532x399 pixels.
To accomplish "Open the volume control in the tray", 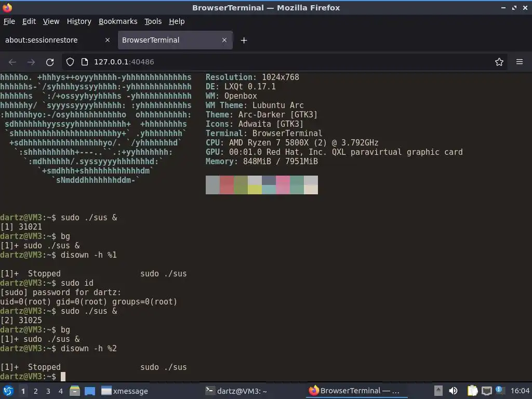I will 453,391.
